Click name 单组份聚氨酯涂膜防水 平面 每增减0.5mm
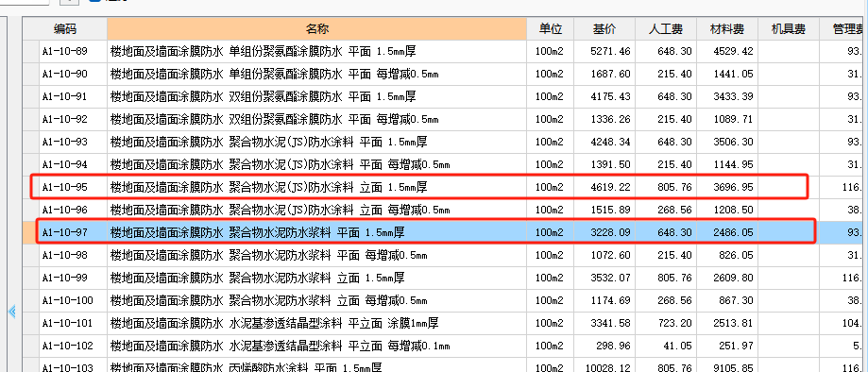This screenshot has width=868, height=372. point(333,75)
